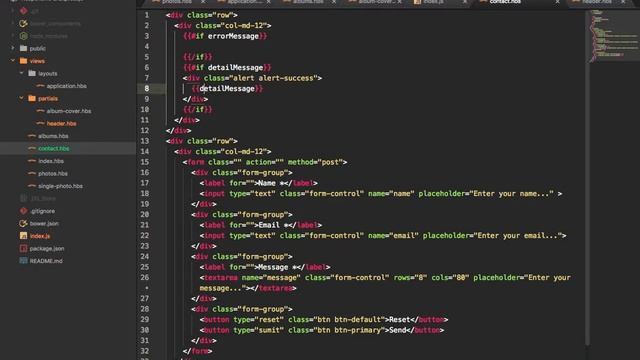The width and height of the screenshot is (640, 360).
Task: Click "Enter your name..." placeholder text
Action: tap(511, 194)
